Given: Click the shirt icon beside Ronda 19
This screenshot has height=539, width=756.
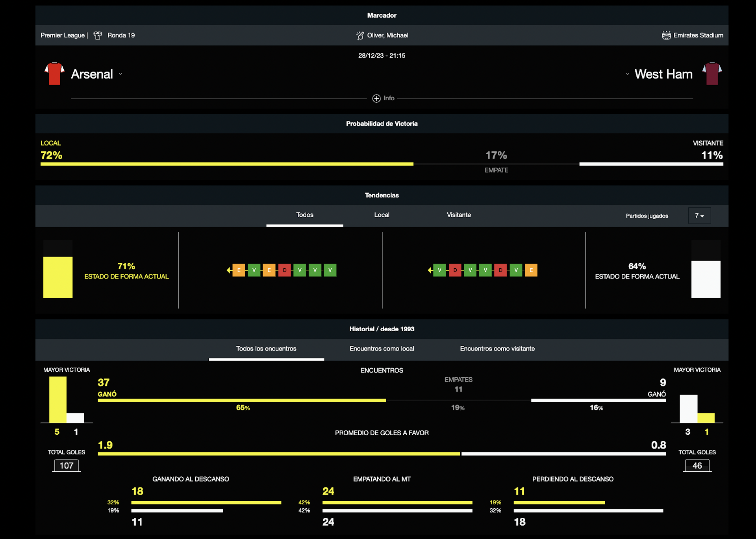Looking at the screenshot, I should point(98,35).
